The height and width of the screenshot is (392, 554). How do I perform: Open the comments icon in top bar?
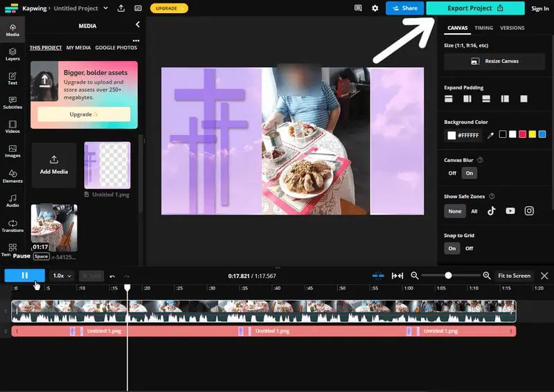pos(358,8)
